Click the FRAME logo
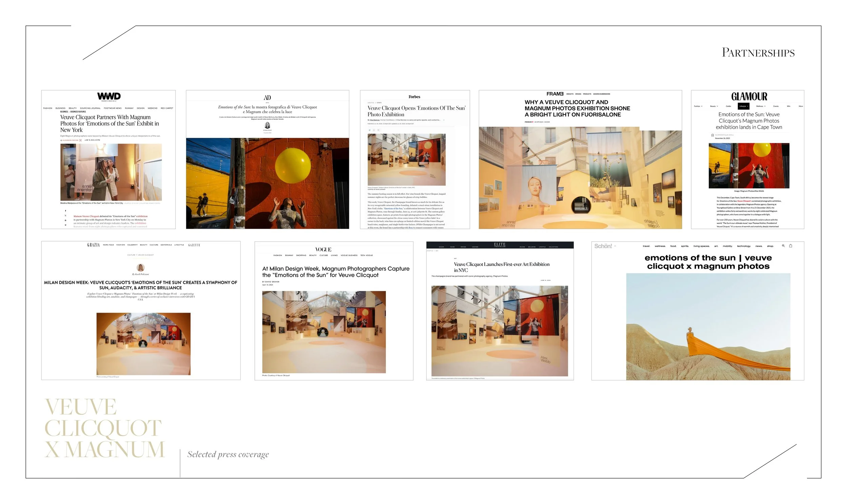This screenshot has height=504, width=847. point(555,94)
